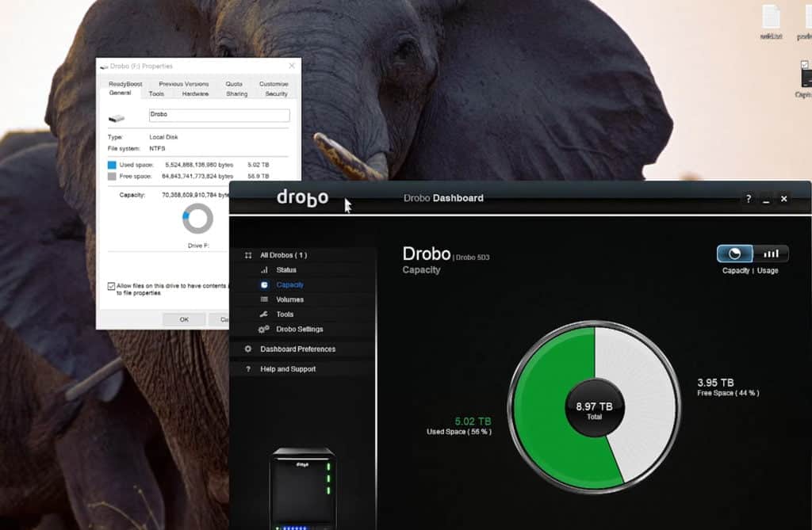Click the drive name field containing Drobo
This screenshot has height=530, width=812.
(x=219, y=116)
